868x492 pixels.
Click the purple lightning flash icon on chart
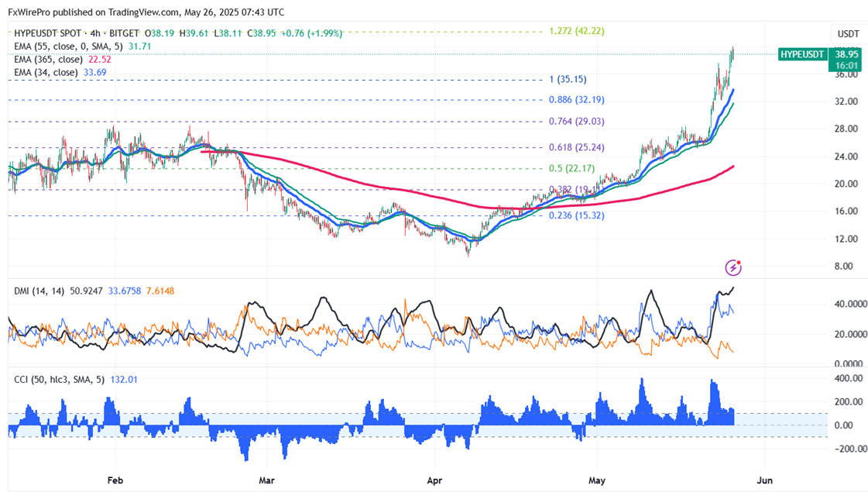pyautogui.click(x=733, y=268)
